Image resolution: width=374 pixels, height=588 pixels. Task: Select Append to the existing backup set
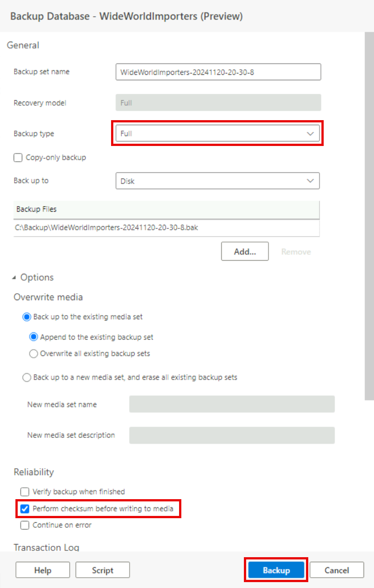click(34, 337)
